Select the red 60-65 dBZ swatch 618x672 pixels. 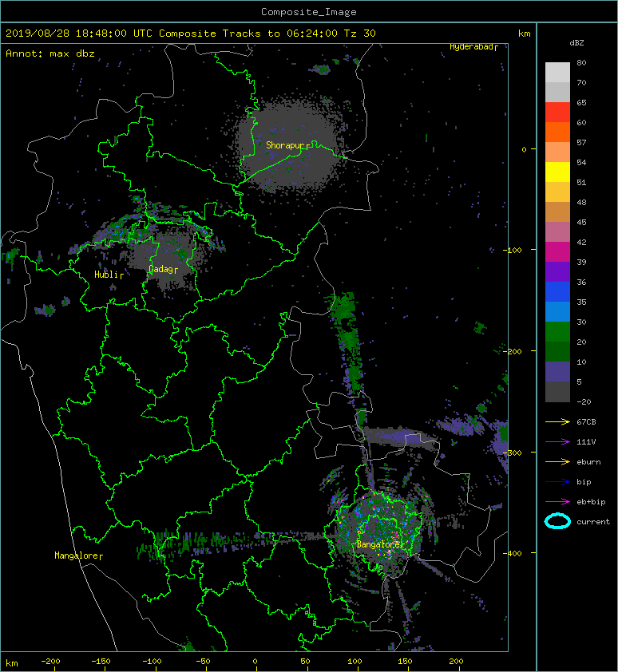[x=557, y=113]
